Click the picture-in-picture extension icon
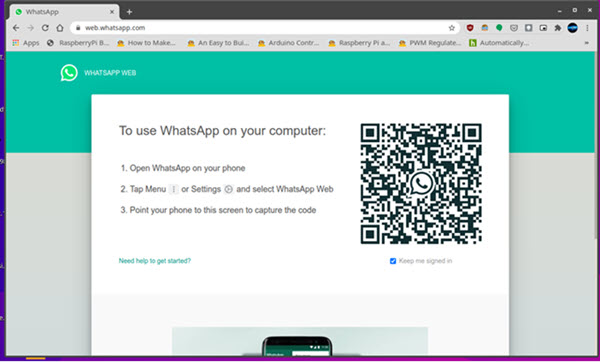600x362 pixels. 543,28
